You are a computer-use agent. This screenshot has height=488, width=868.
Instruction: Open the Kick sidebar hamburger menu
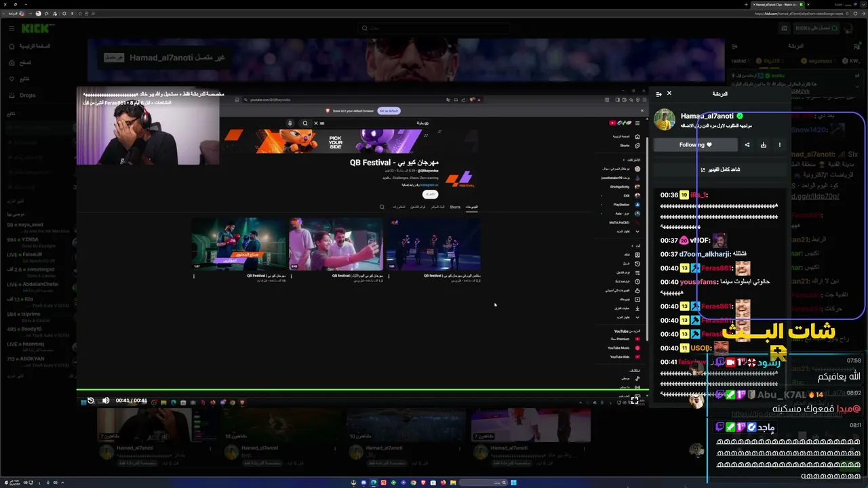click(12, 28)
